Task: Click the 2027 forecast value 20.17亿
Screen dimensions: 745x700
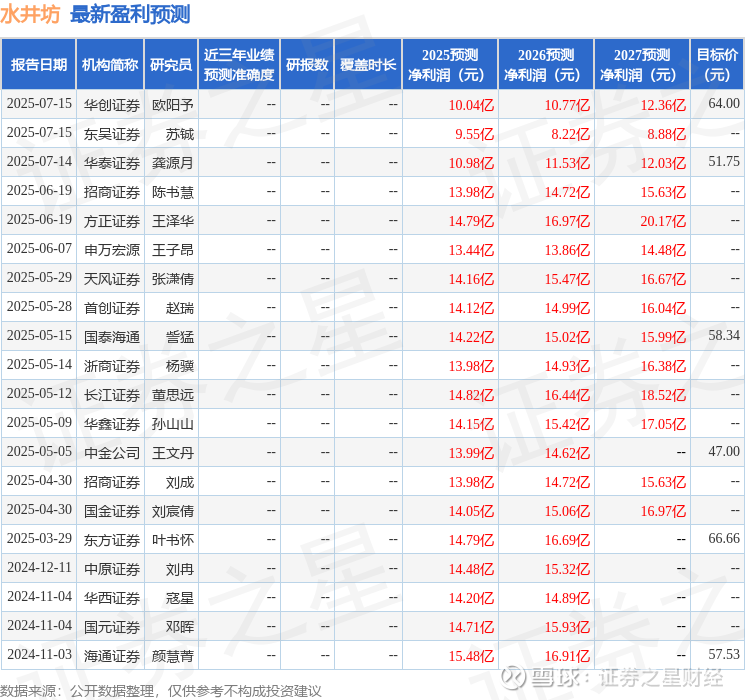Action: (x=663, y=221)
